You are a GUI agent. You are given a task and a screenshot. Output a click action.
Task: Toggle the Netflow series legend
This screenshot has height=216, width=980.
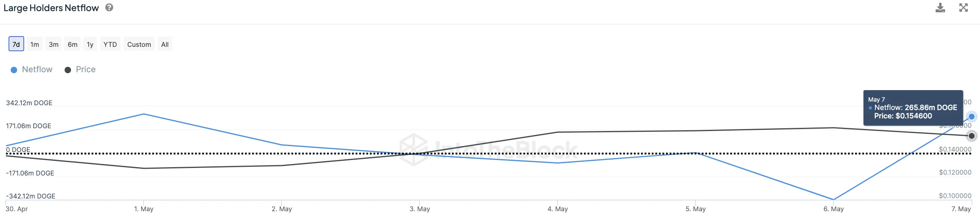(x=37, y=69)
